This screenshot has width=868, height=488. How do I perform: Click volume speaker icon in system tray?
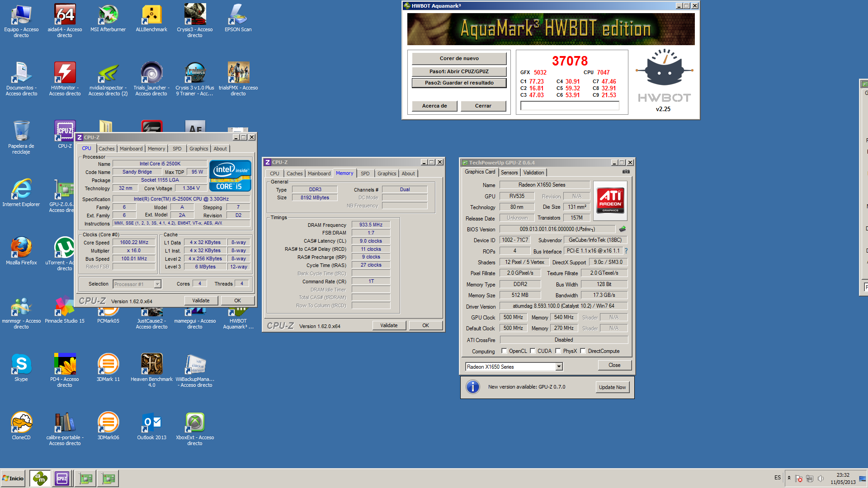(821, 479)
